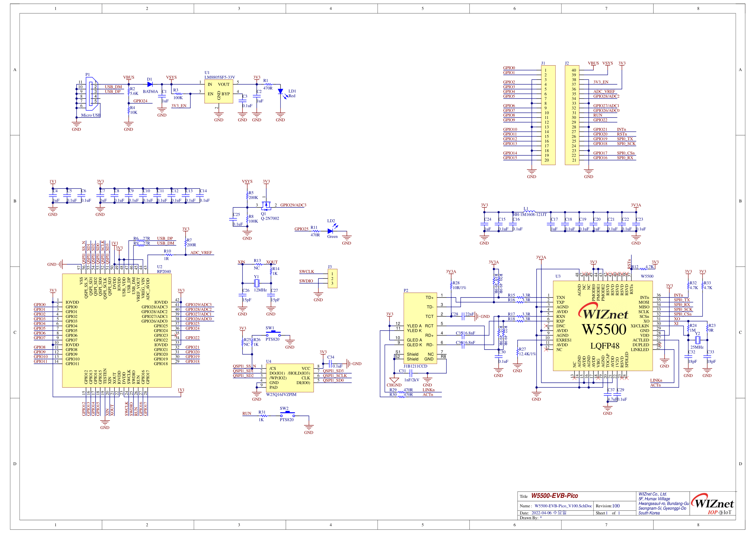Select the W25Q16JVZPIM flash U4 block
756x534 pixels.
(x=289, y=378)
